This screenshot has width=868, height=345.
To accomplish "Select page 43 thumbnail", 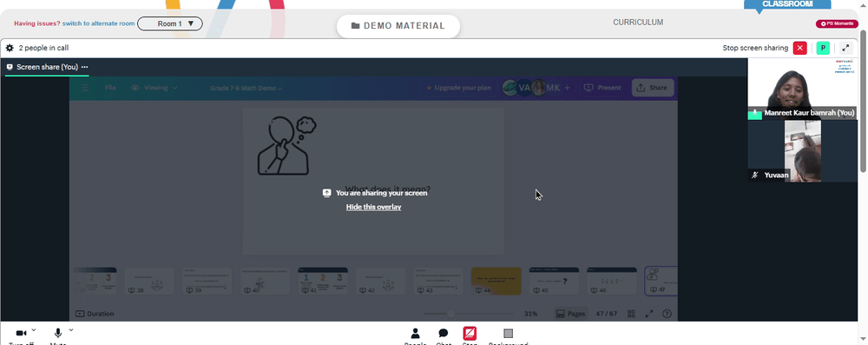I will [438, 282].
